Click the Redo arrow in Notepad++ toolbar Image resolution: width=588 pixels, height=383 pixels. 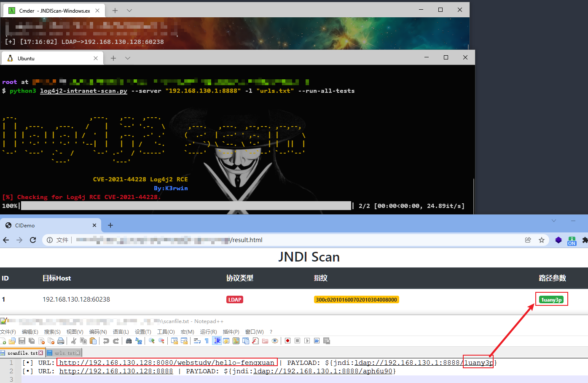click(116, 341)
